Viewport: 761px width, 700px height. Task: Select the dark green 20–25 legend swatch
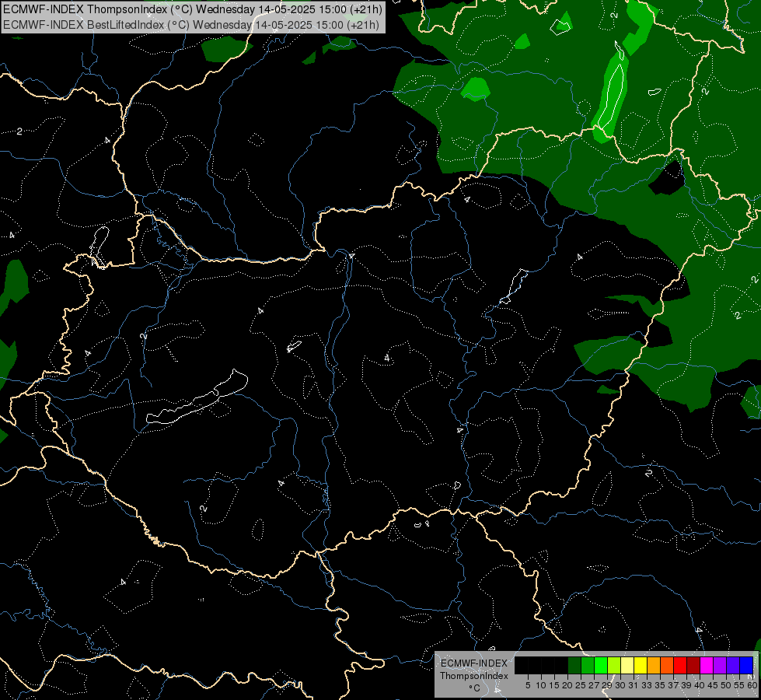pyautogui.click(x=574, y=665)
